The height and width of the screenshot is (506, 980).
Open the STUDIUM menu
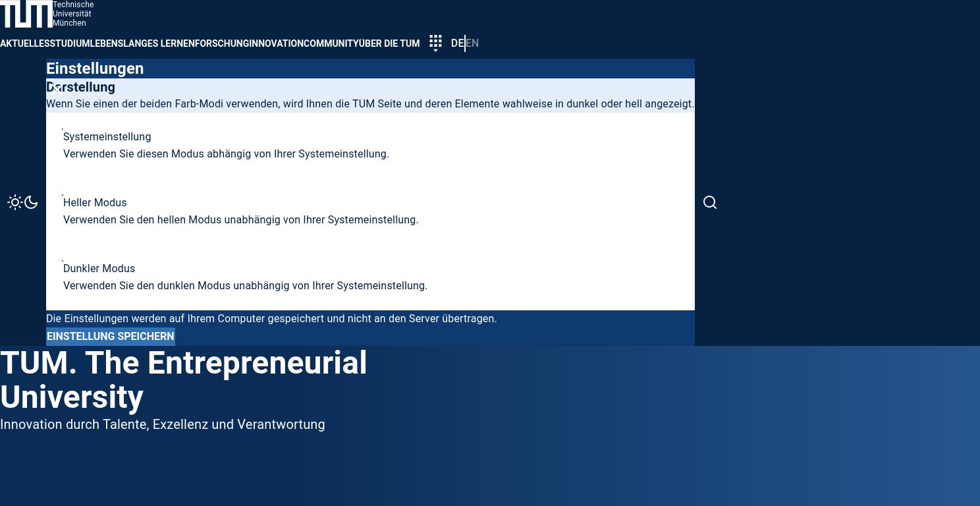(70, 43)
